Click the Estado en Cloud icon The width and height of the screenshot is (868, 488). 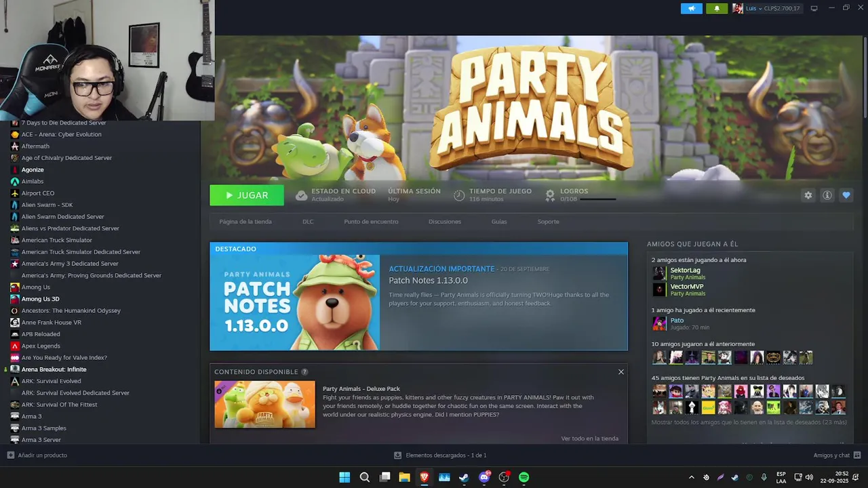tap(302, 195)
